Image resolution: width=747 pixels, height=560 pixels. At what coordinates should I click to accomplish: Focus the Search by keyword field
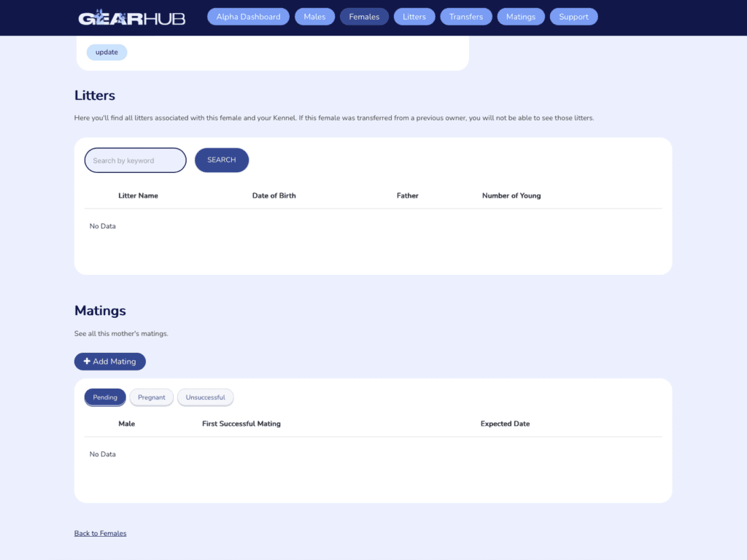point(135,160)
